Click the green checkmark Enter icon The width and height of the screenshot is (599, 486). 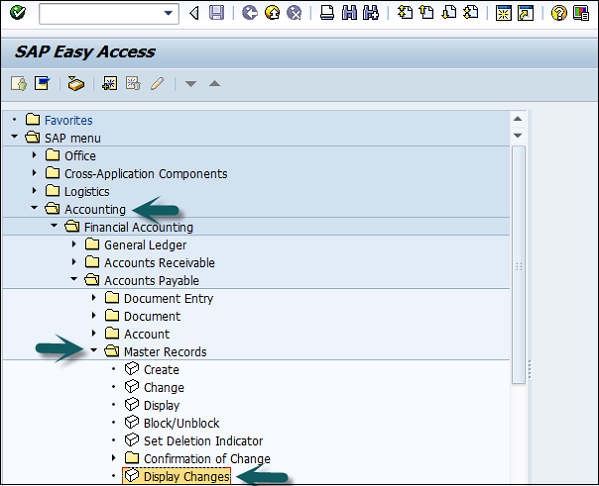pos(18,13)
